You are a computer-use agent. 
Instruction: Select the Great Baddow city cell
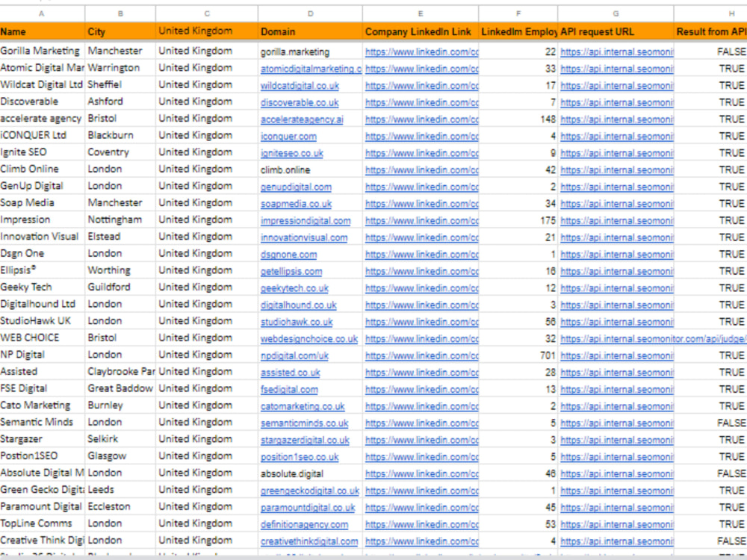[120, 388]
